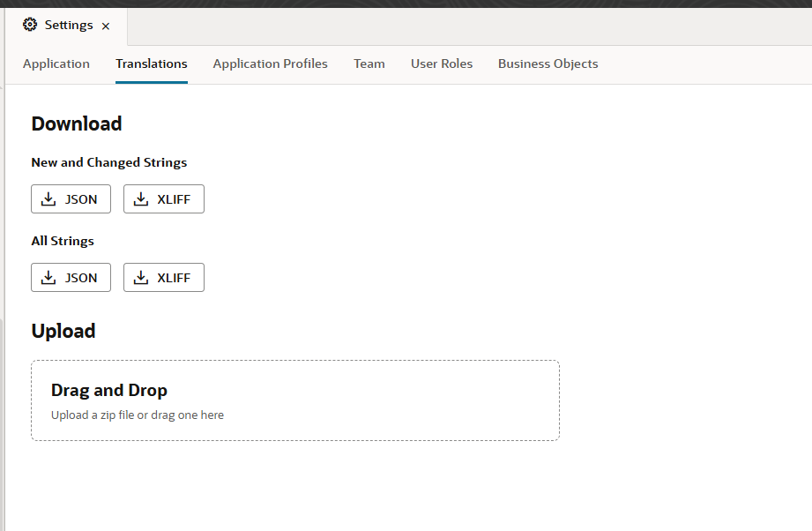The height and width of the screenshot is (531, 812).
Task: Open the User Roles tab
Action: pyautogui.click(x=442, y=64)
